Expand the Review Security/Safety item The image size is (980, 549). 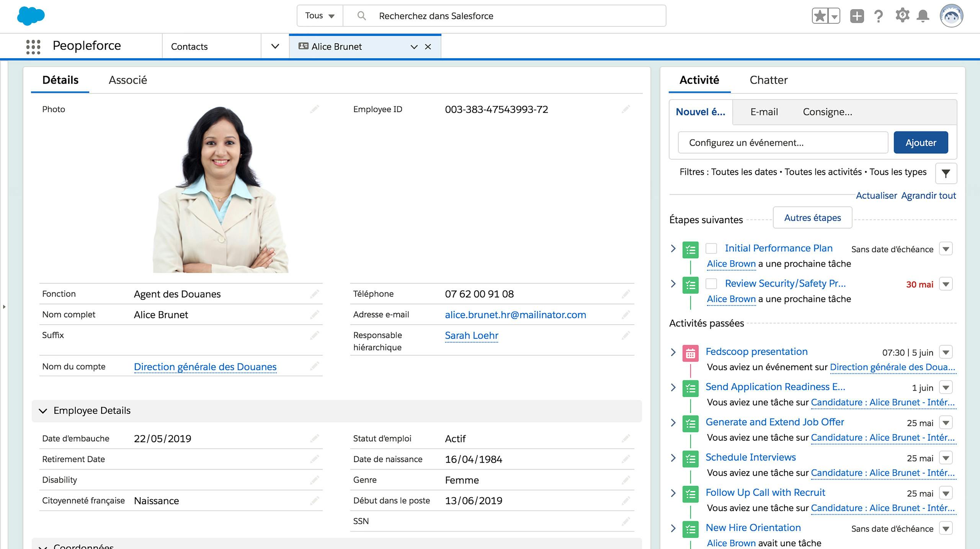pos(673,284)
